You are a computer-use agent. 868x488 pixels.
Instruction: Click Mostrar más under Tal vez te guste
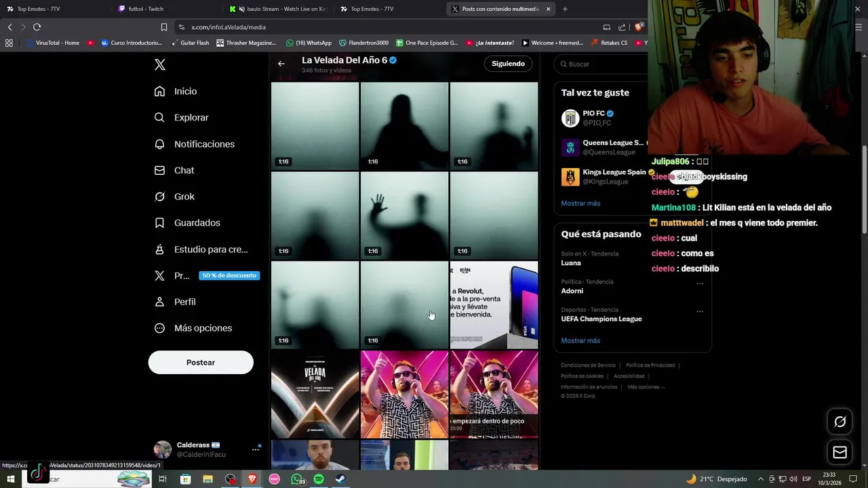point(580,203)
